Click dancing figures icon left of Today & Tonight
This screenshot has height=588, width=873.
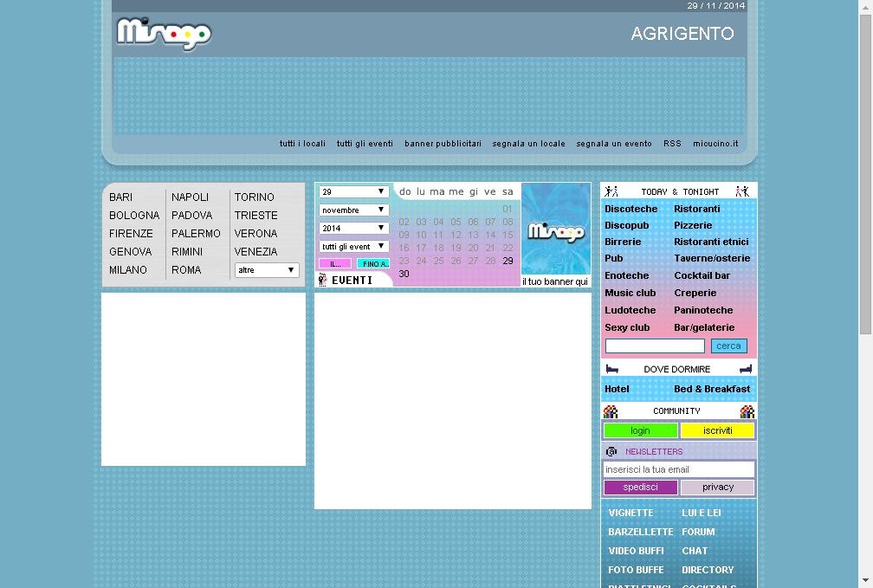point(611,191)
